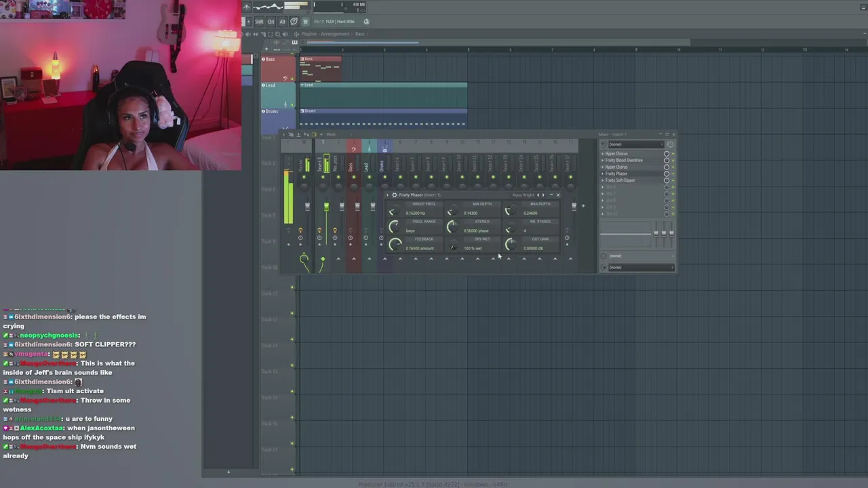868x488 pixels.
Task: Click the Dry-Wet knob in Fruity Phaser
Action: pos(453,245)
